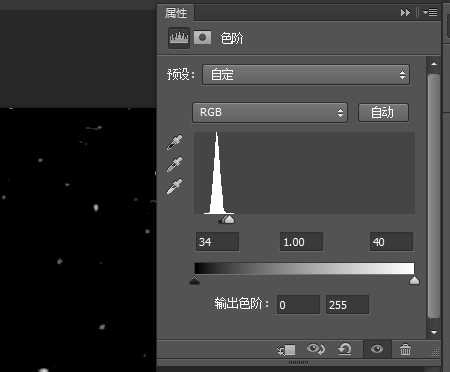This screenshot has height=372, width=450.
Task: Click the input highlight field showing 40
Action: [391, 242]
